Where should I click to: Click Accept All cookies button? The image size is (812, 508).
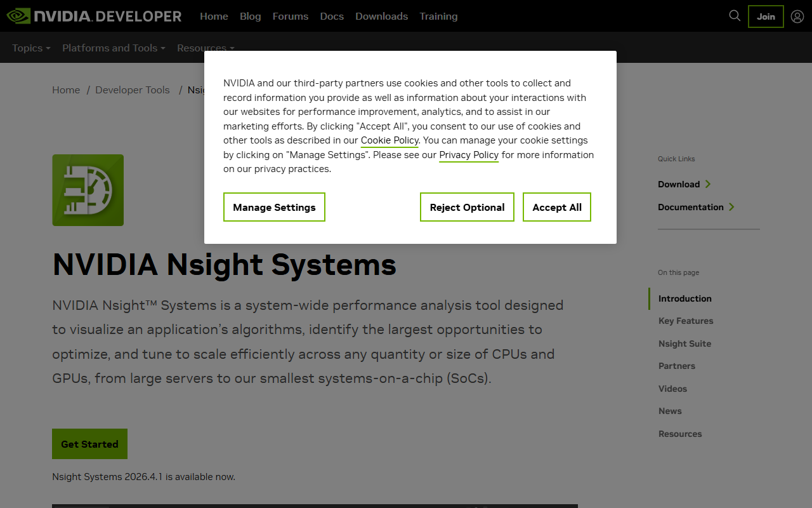tap(557, 207)
